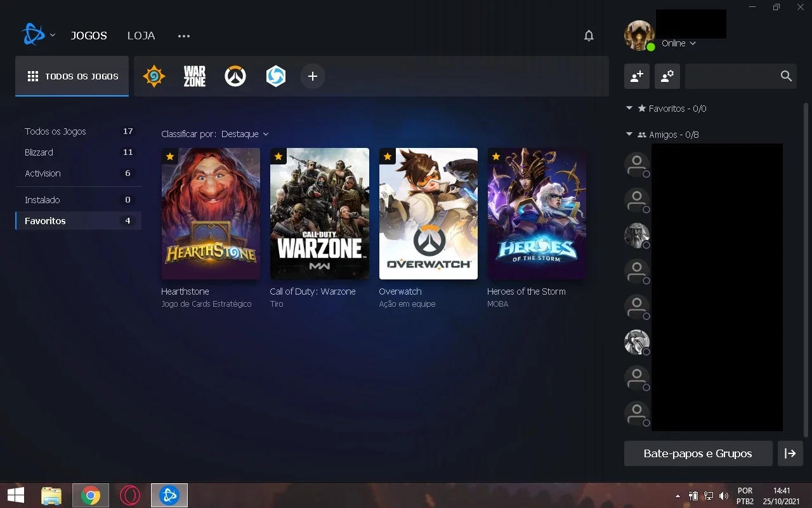Image resolution: width=812 pixels, height=508 pixels.
Task: Select the Warzone icon in favorites bar
Action: [194, 76]
